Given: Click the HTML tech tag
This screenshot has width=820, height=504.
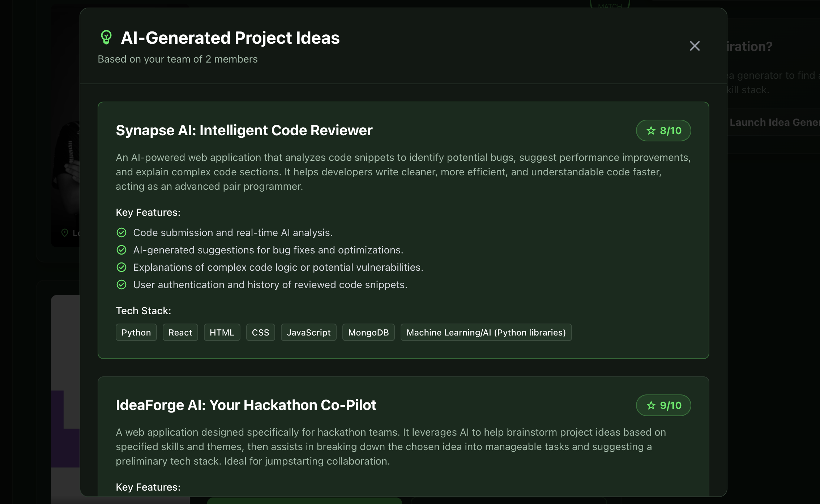Looking at the screenshot, I should (x=222, y=332).
